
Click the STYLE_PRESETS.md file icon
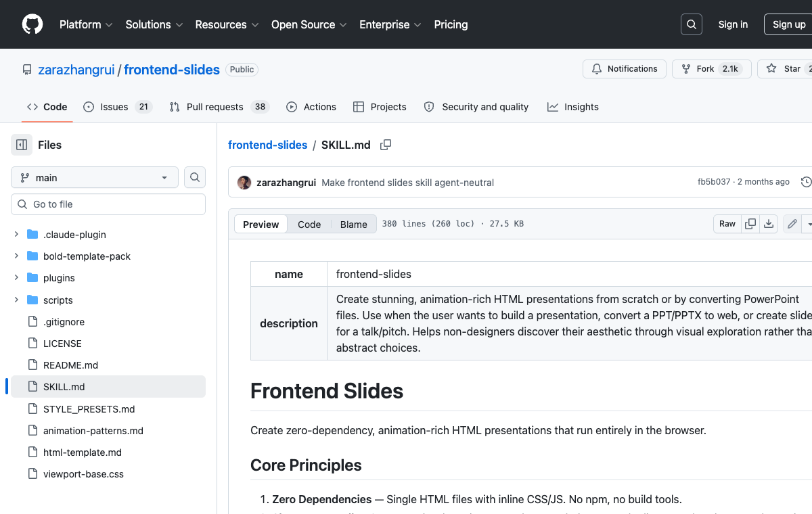[x=32, y=408]
